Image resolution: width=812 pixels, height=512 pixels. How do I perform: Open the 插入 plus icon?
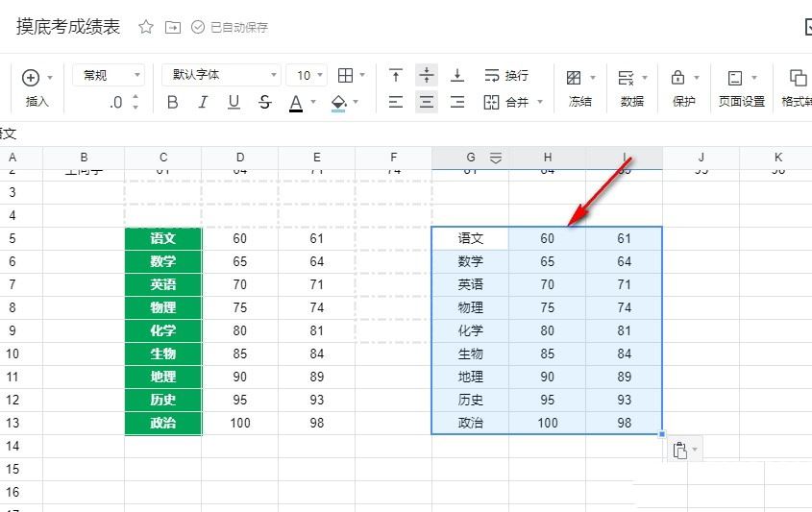[31, 78]
